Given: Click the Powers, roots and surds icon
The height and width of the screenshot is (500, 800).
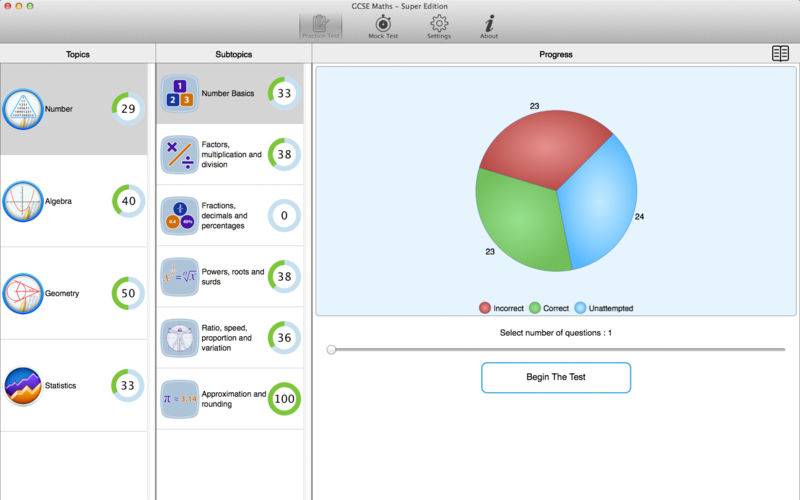Looking at the screenshot, I should 180,277.
